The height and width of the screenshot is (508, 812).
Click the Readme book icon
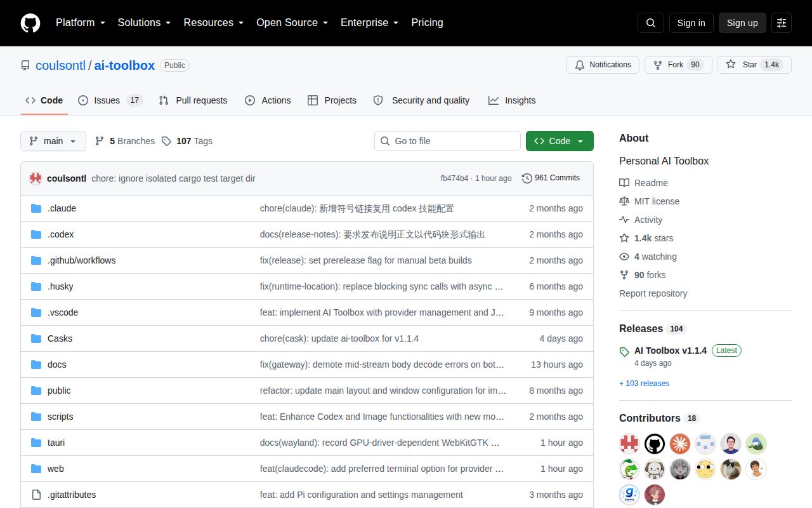click(x=624, y=183)
